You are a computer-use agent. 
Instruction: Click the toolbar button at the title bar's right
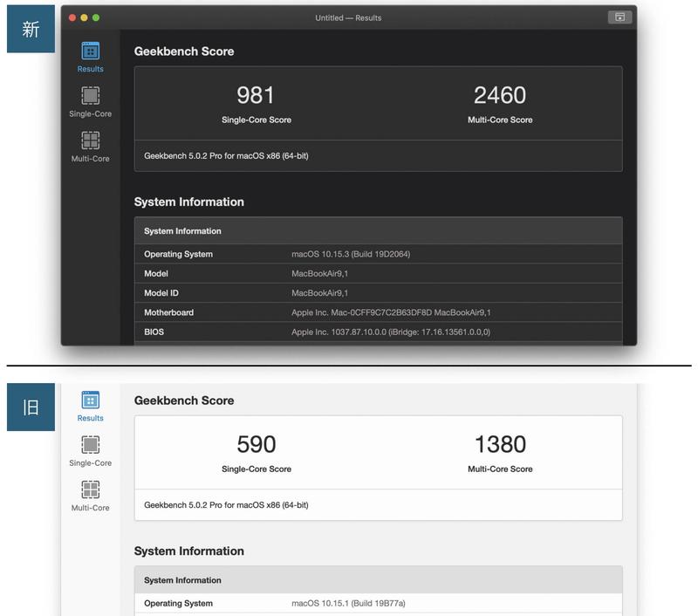(619, 17)
